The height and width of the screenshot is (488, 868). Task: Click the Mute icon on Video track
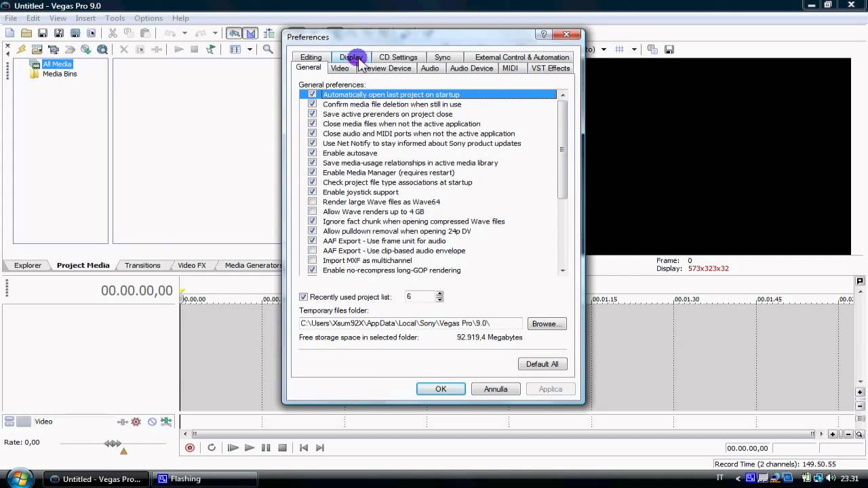pyautogui.click(x=152, y=422)
